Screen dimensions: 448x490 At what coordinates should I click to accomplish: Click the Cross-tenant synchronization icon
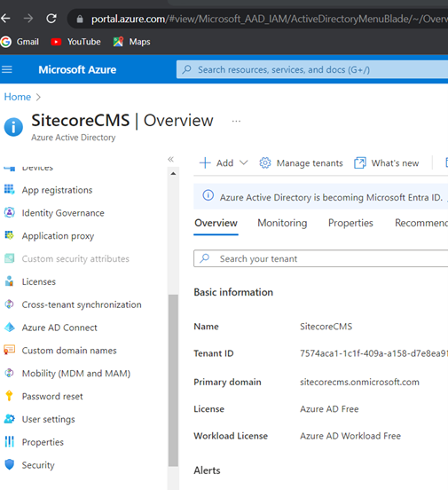click(x=10, y=304)
